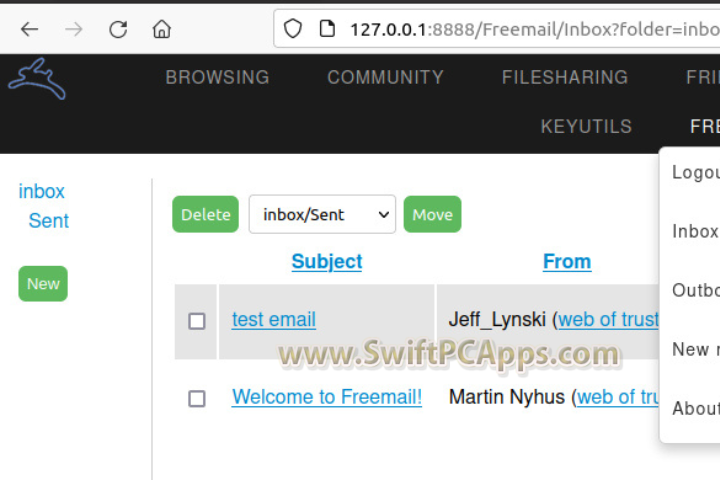Image resolution: width=720 pixels, height=480 pixels.
Task: Click the New message button in sidebar
Action: (x=43, y=284)
